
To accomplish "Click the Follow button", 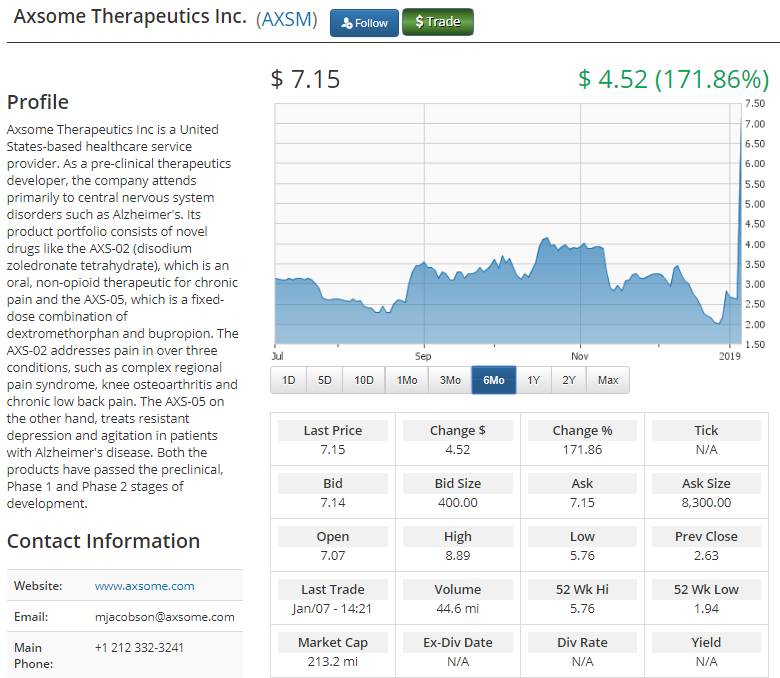I will point(364,23).
